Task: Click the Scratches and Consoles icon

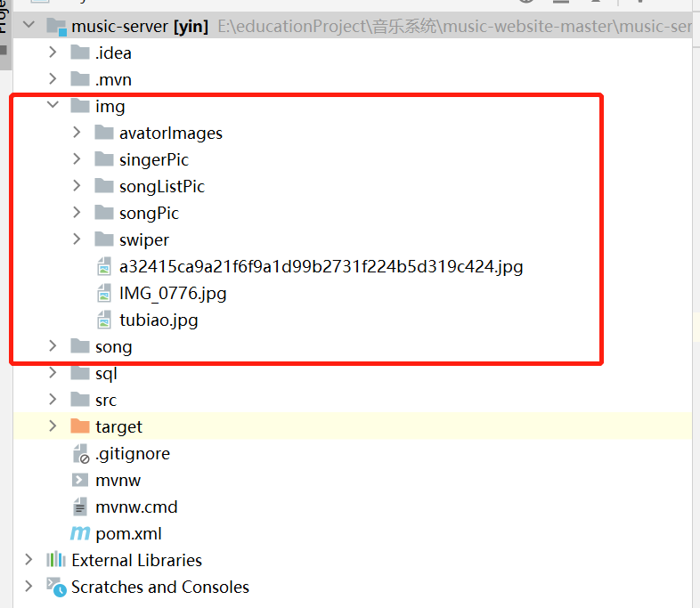Action: click(57, 587)
